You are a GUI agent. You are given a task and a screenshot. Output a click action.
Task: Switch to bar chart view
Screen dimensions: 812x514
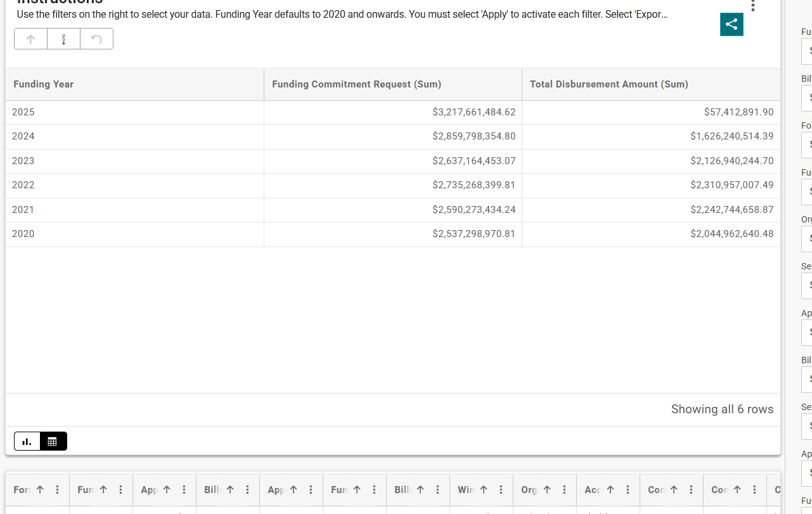(x=27, y=441)
